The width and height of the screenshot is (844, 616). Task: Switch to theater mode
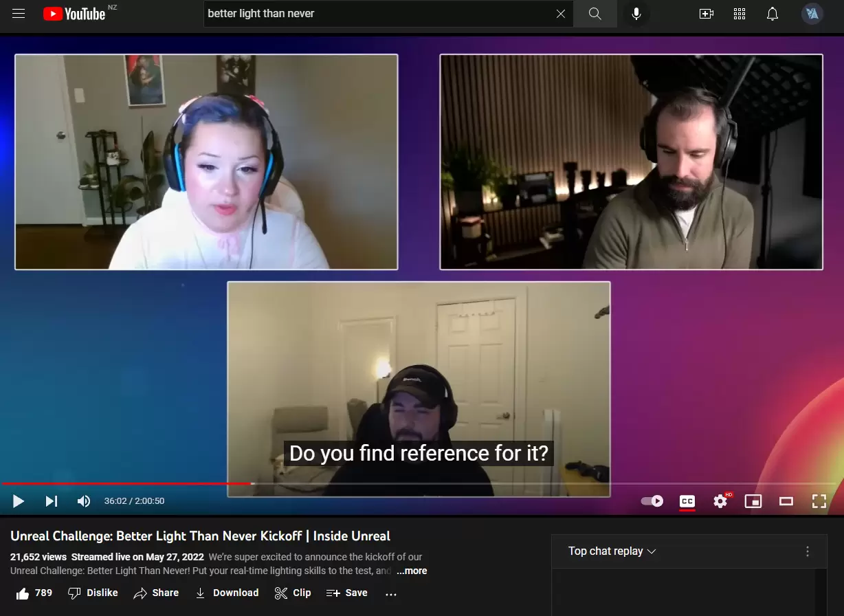click(x=786, y=501)
